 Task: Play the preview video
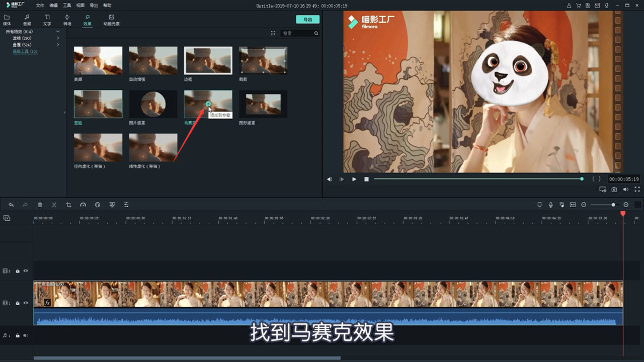point(354,179)
